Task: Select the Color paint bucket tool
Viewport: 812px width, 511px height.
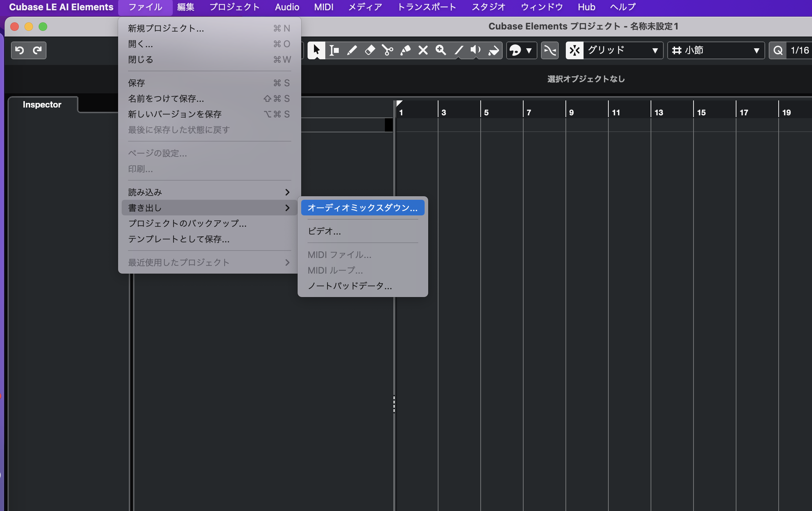Action: pyautogui.click(x=493, y=50)
